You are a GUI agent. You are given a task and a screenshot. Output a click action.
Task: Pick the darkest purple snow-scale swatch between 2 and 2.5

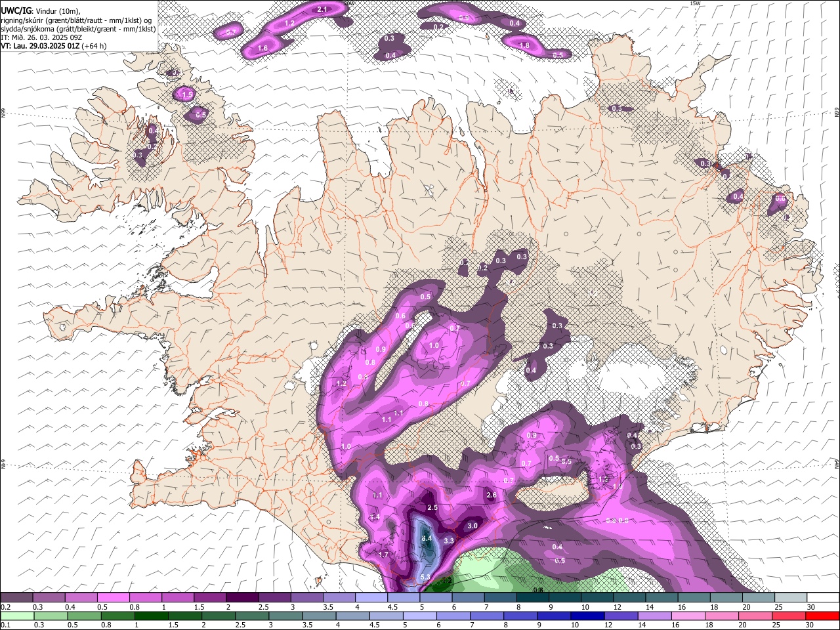[x=242, y=598]
